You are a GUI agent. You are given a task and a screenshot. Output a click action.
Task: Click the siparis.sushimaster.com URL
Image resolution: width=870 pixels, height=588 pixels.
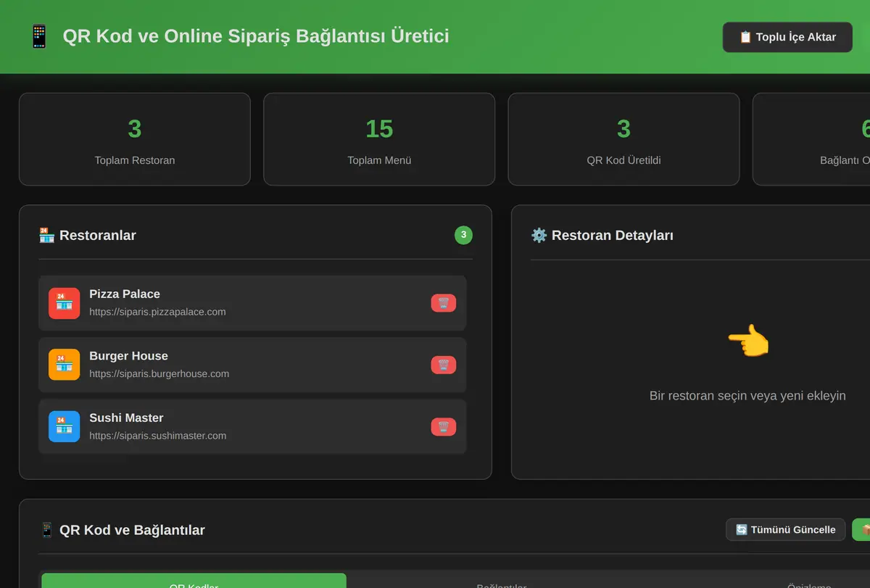click(x=157, y=436)
